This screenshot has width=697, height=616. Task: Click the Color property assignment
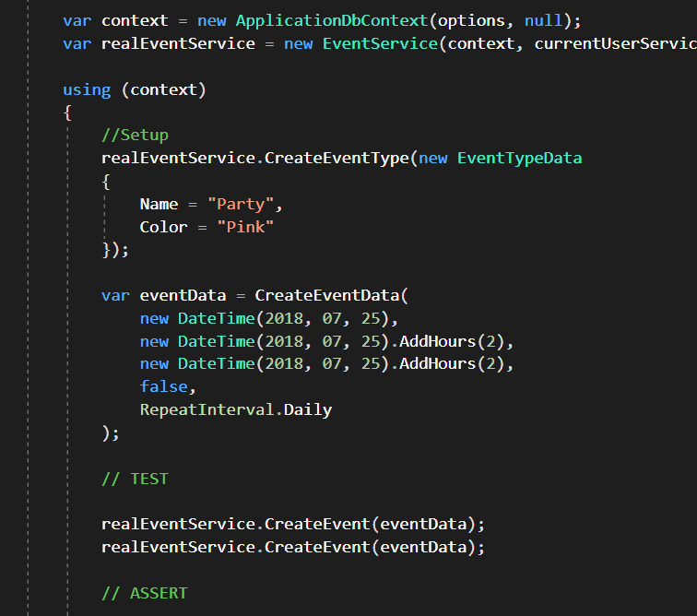163,227
